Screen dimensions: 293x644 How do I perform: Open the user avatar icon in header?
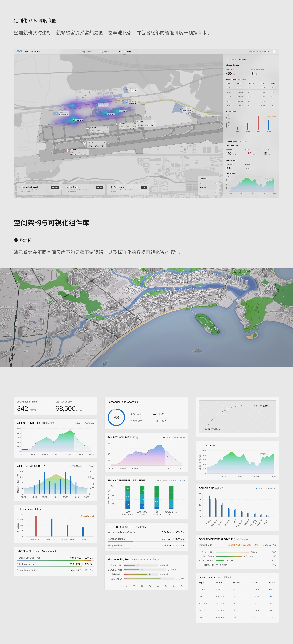click(274, 52)
